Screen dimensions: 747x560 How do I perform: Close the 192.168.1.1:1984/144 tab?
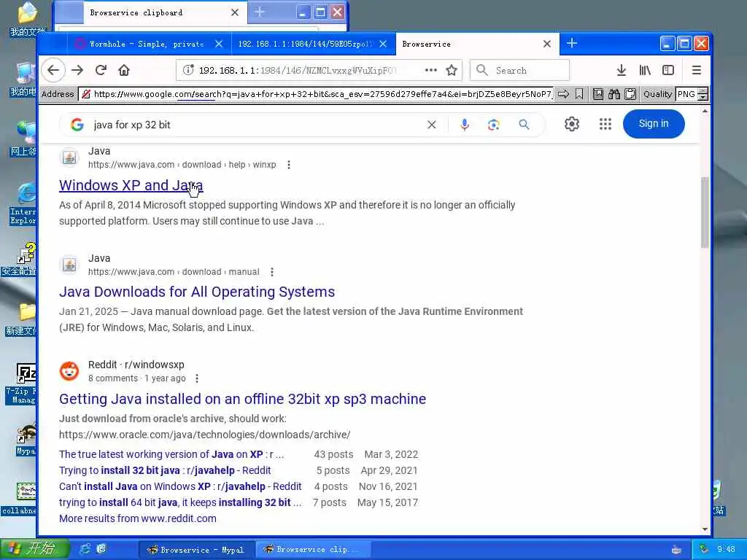pyautogui.click(x=383, y=44)
